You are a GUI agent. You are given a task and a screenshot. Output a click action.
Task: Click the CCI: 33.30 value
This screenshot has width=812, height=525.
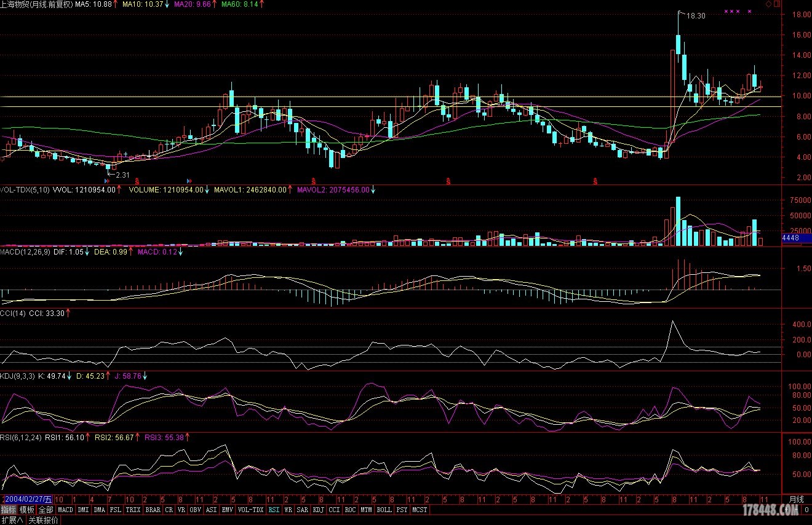[x=47, y=313]
